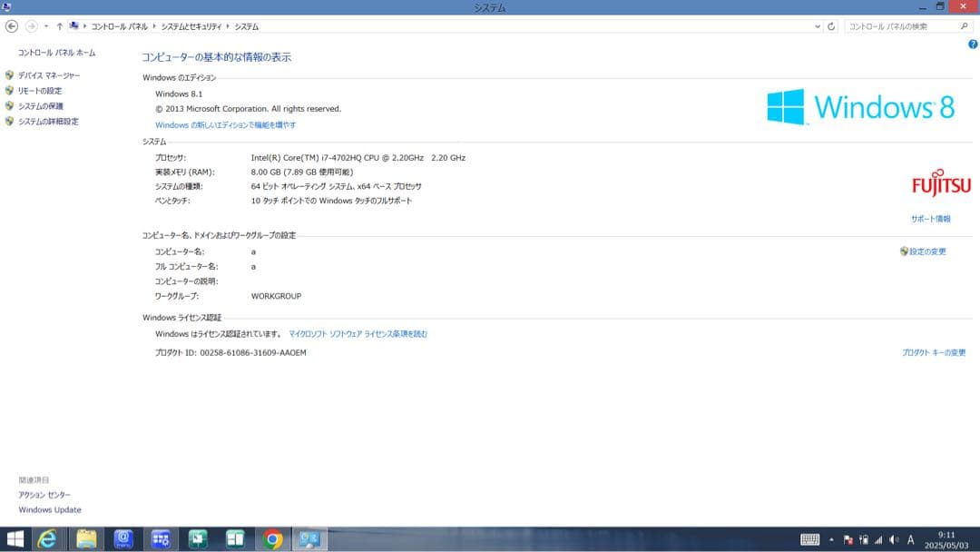Click the volume speaker icon in the tray

click(894, 538)
